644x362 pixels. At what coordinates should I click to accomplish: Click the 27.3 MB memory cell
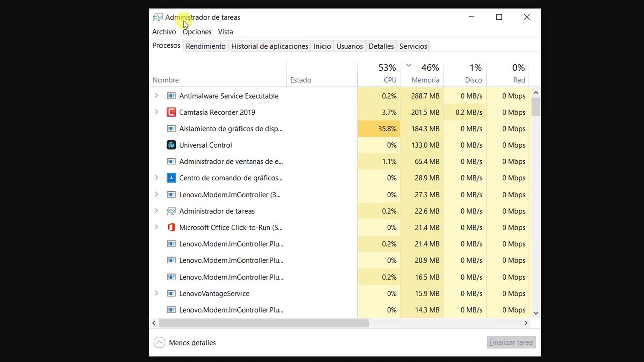[422, 195]
